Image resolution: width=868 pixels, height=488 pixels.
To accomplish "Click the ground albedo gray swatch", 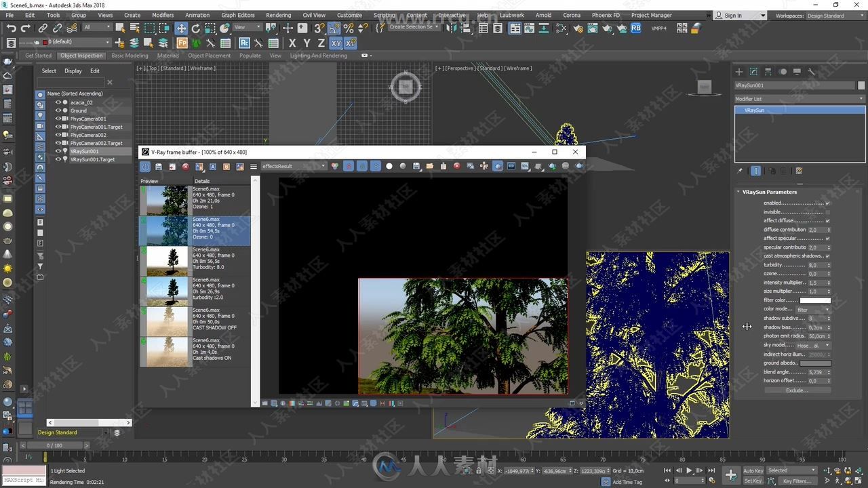I will point(815,363).
